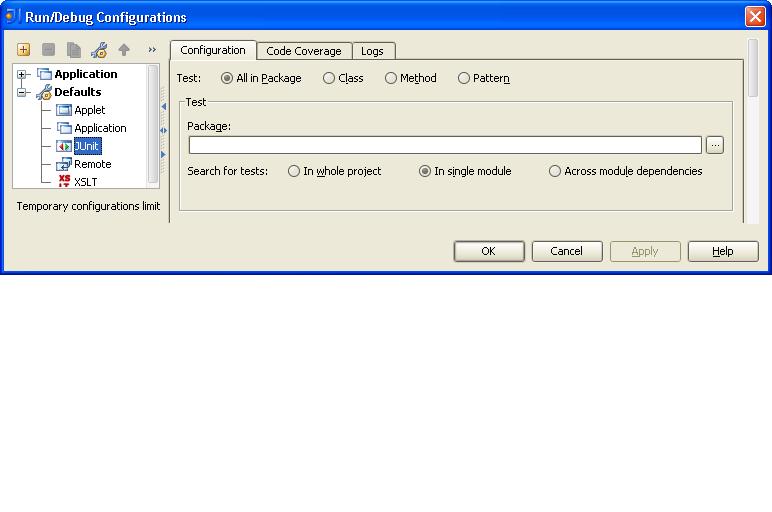Collapse the Defaults tree node
Screen dimensions: 772x512
tap(21, 92)
